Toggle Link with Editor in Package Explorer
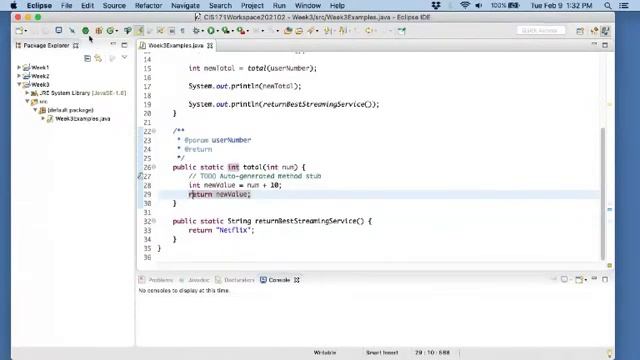The width and height of the screenshot is (640, 360). point(98,58)
